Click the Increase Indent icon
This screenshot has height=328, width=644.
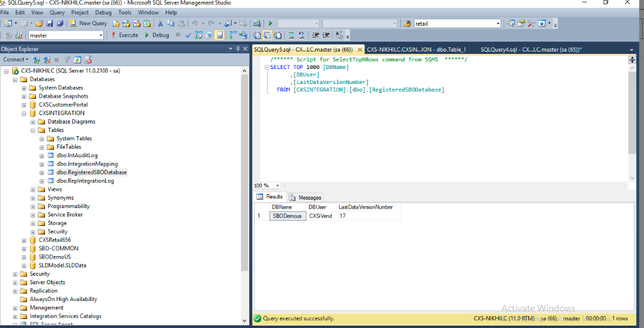tap(326, 35)
